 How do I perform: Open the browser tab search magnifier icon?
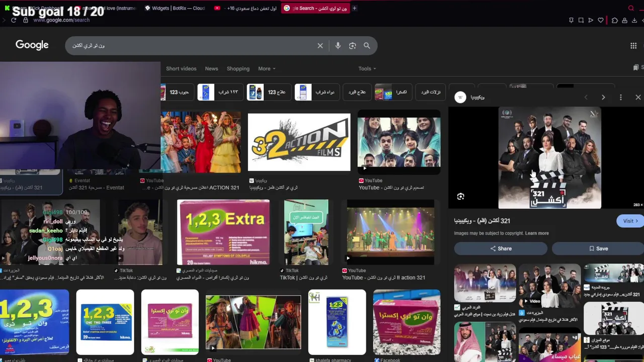coord(631,8)
